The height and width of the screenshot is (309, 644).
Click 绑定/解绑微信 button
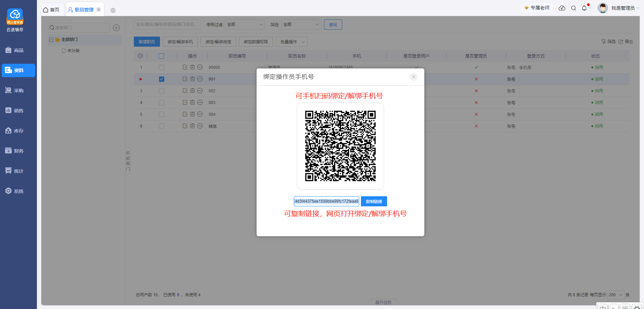(x=218, y=42)
